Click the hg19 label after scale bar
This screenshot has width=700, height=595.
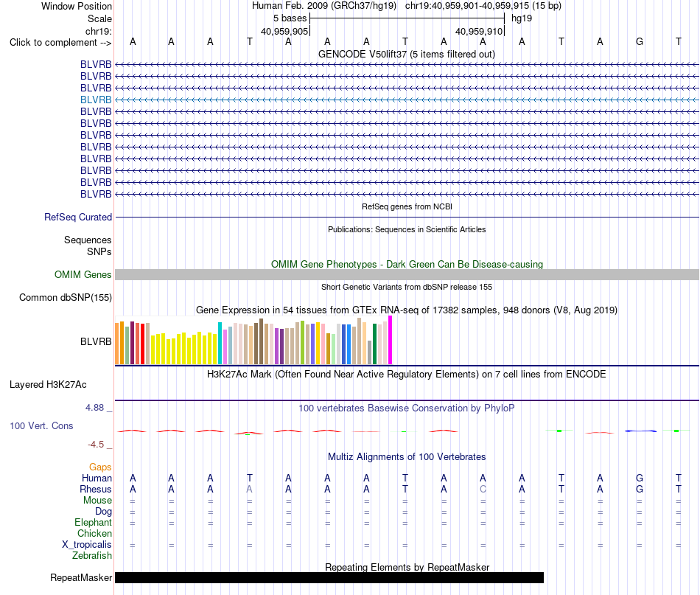pyautogui.click(x=522, y=18)
